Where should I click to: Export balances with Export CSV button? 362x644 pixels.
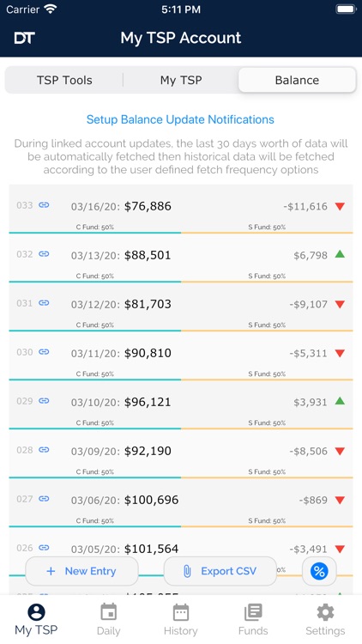point(220,571)
